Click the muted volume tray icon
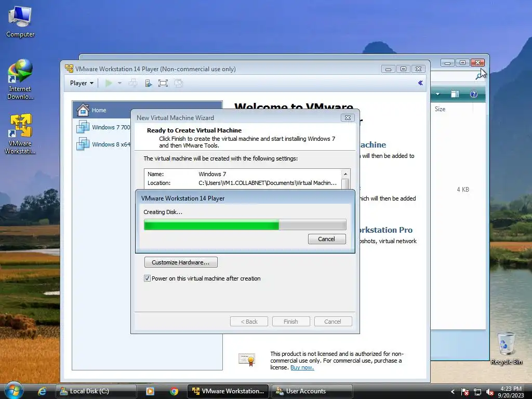Viewport: 532px width, 399px height. pyautogui.click(x=489, y=392)
